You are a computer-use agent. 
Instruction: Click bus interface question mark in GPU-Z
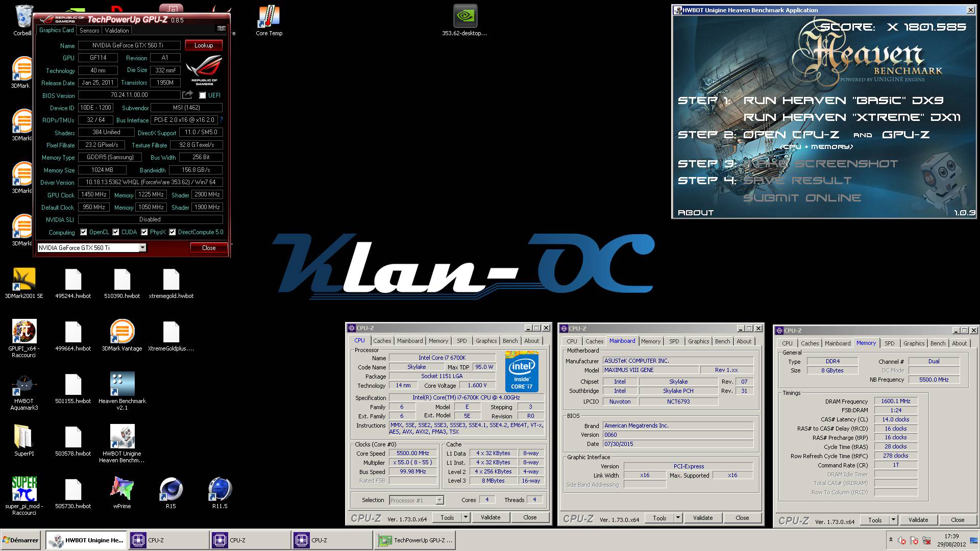[x=221, y=120]
